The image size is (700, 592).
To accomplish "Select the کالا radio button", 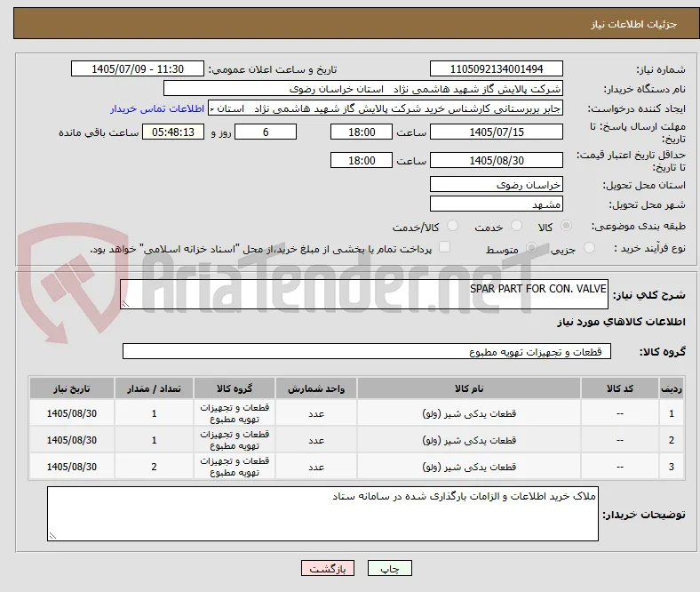I will (566, 226).
